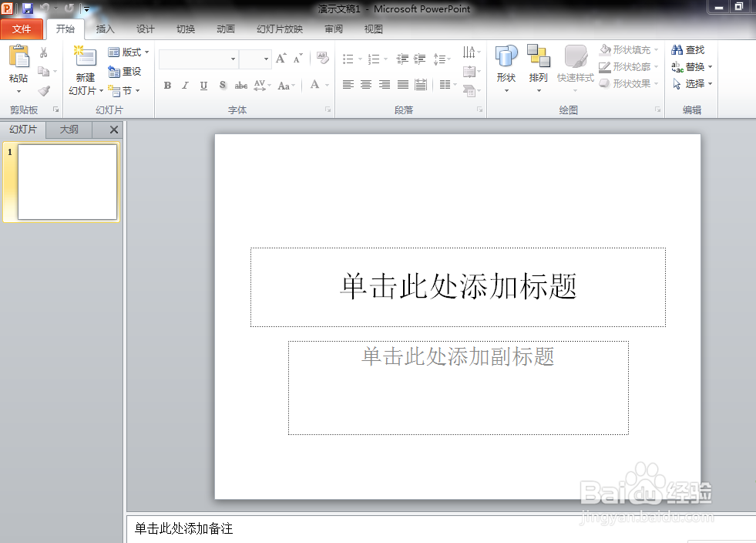Click the strikethrough icon
The width and height of the screenshot is (756, 543).
click(241, 86)
